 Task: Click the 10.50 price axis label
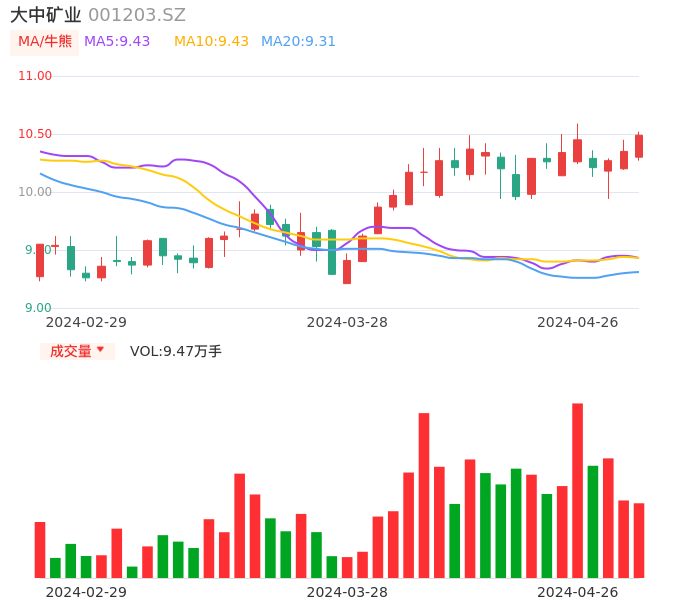35,134
